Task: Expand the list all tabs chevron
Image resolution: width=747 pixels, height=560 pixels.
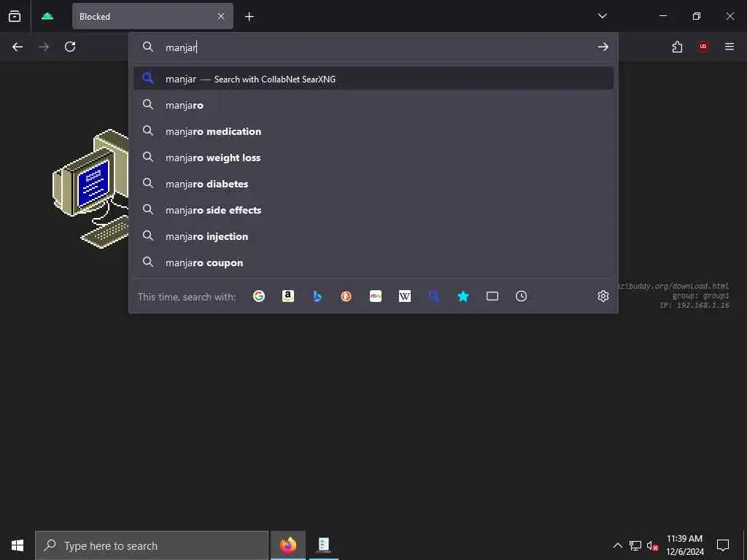Action: pos(602,16)
